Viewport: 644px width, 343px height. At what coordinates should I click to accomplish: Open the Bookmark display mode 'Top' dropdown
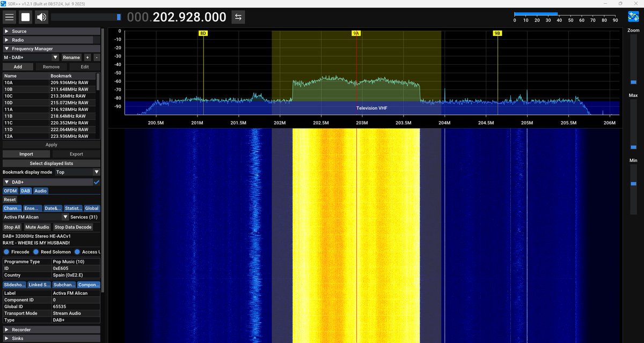pyautogui.click(x=78, y=172)
